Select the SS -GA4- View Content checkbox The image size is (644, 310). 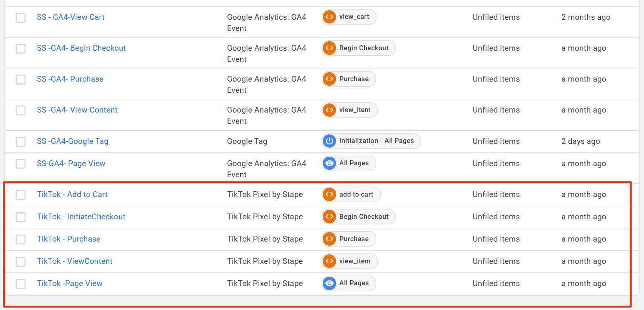pyautogui.click(x=21, y=110)
